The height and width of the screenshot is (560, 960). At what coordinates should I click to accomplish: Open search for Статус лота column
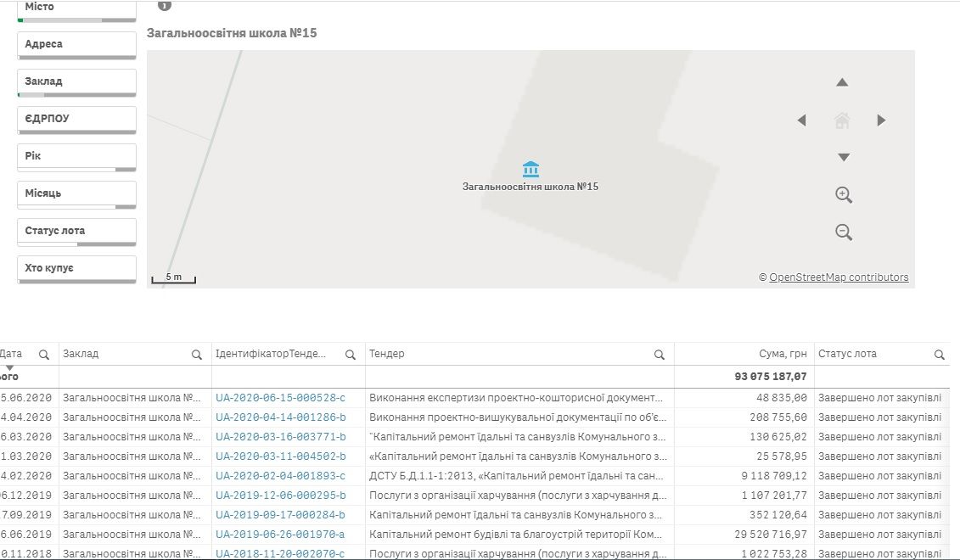939,355
